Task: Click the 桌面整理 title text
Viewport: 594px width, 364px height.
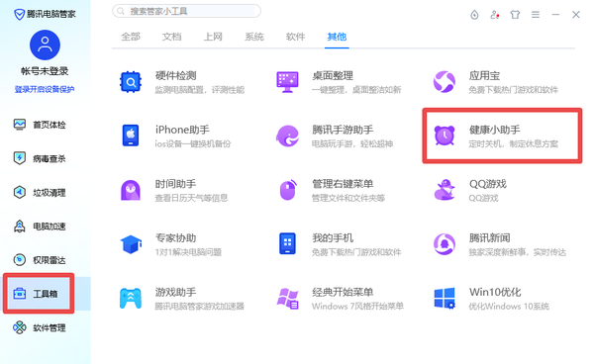Action: click(333, 76)
